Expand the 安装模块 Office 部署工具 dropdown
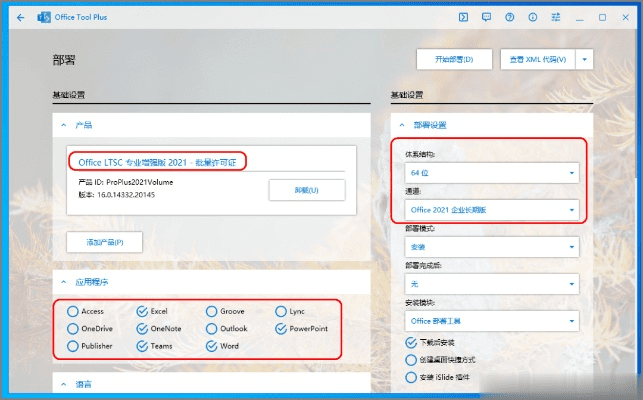 (490, 321)
